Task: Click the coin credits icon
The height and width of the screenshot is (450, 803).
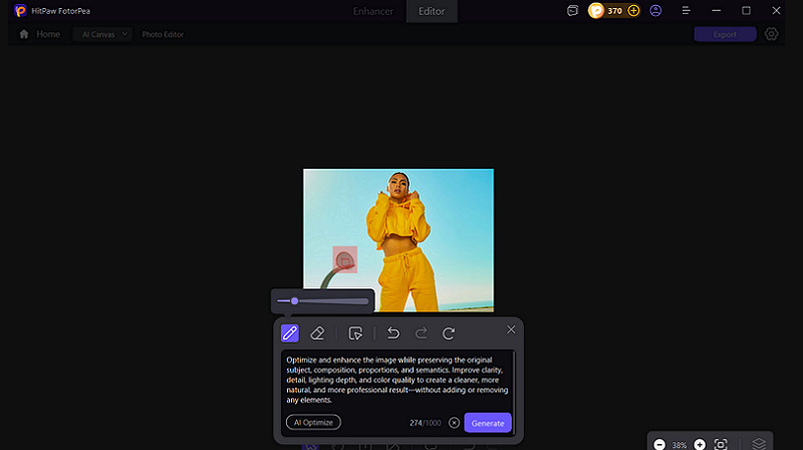Action: (596, 11)
